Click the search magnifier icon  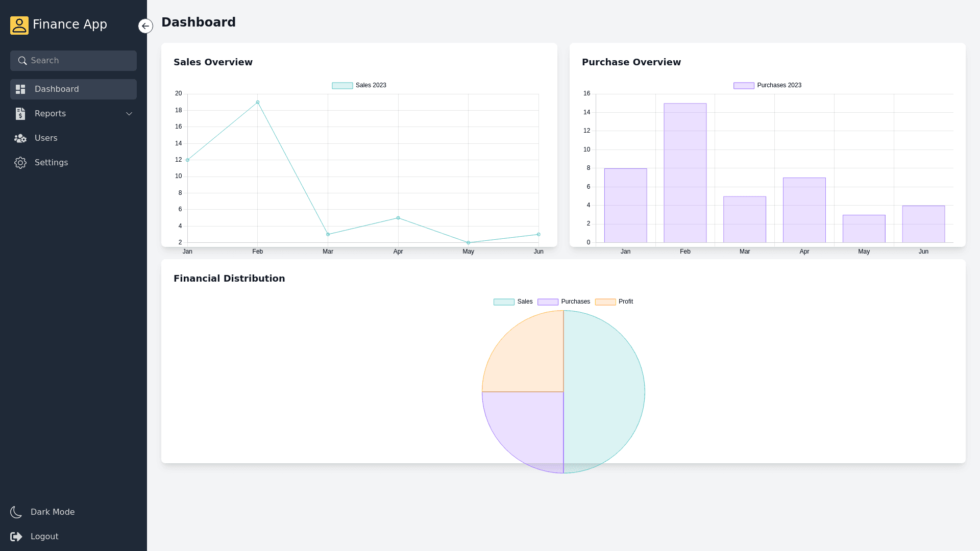[22, 61]
